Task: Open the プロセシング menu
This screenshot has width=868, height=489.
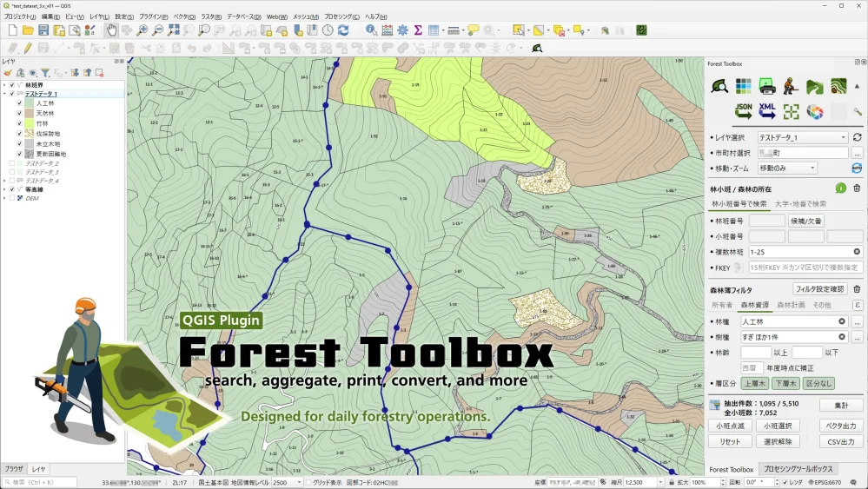Action: (x=341, y=17)
